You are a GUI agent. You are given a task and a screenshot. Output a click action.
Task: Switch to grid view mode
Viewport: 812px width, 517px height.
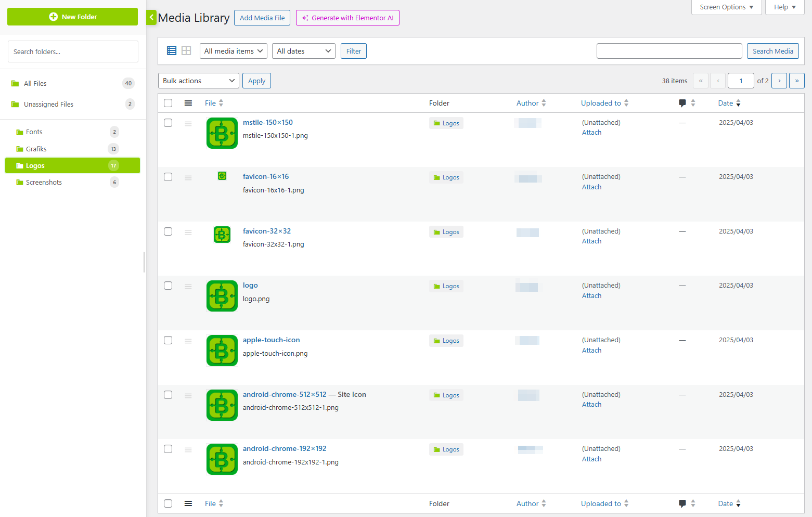point(186,50)
